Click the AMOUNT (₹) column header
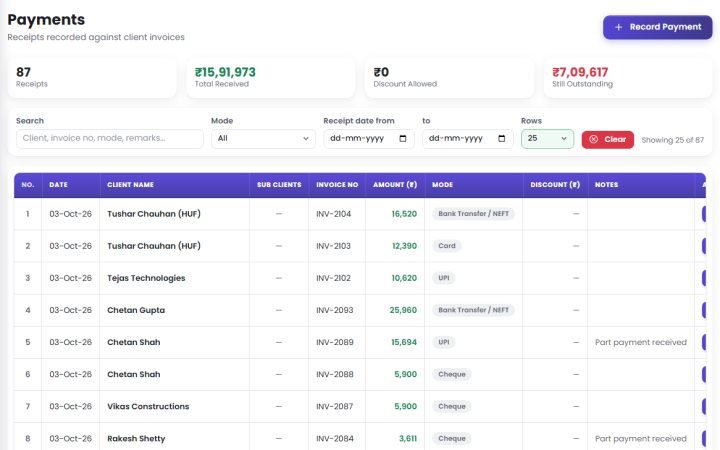The height and width of the screenshot is (450, 720). point(395,185)
